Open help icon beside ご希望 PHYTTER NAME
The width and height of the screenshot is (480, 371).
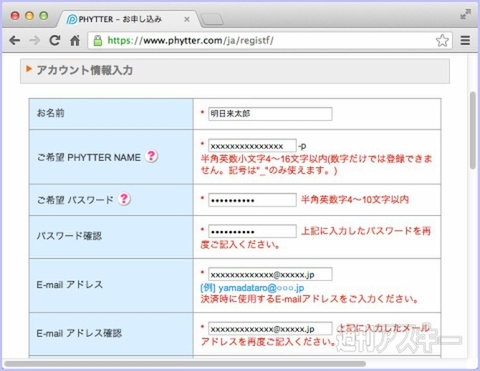tap(151, 156)
